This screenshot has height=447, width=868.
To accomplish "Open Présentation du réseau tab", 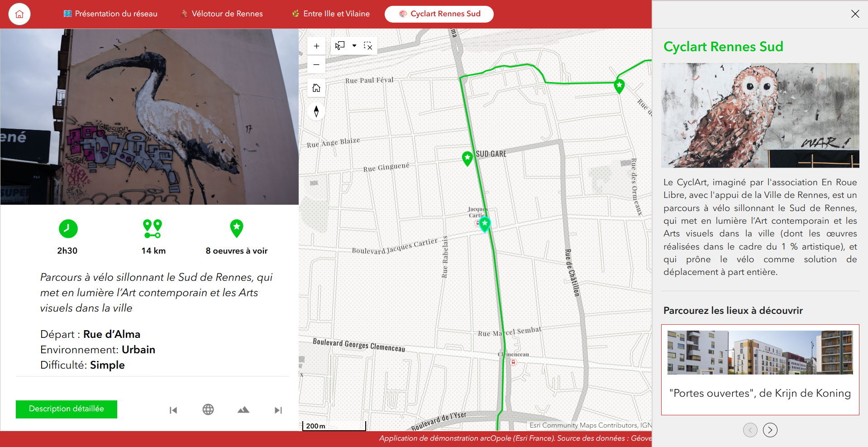I will pos(110,14).
